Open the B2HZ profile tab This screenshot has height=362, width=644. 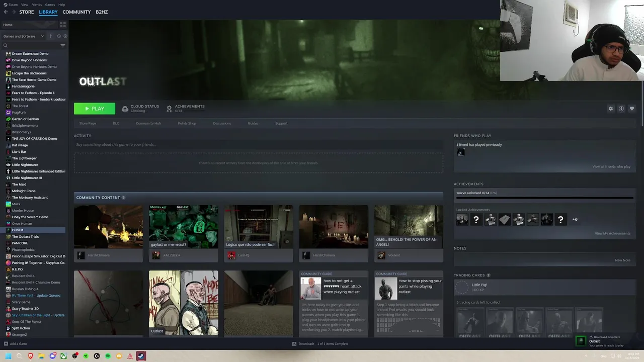coord(102,12)
